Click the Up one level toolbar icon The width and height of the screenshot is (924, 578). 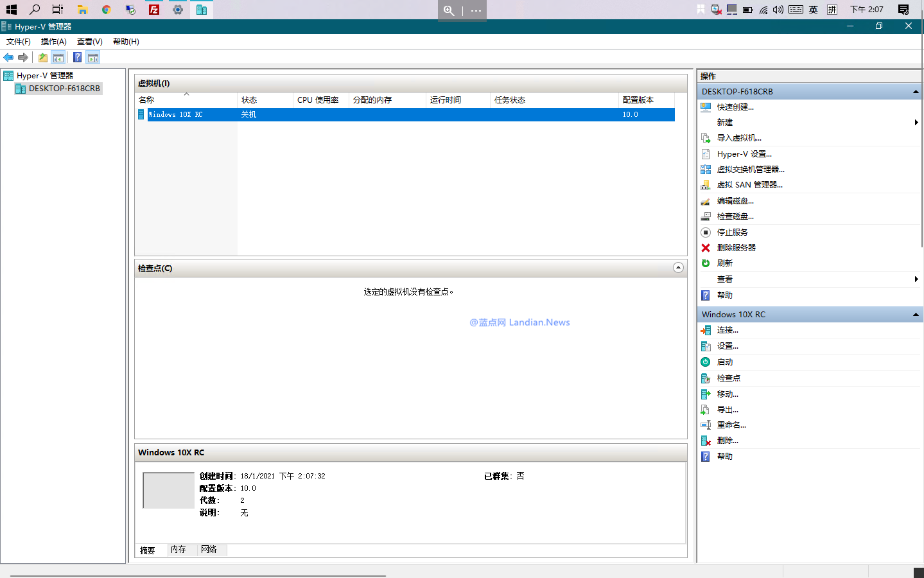point(43,57)
